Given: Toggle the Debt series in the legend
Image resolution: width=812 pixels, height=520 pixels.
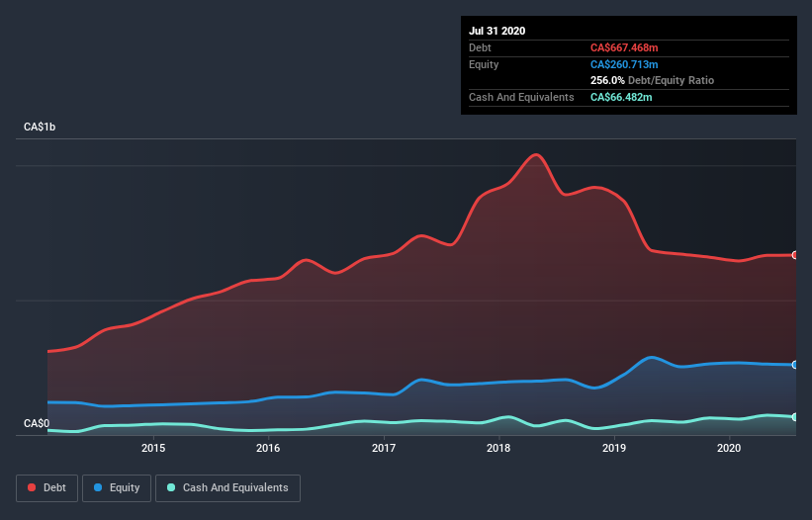Looking at the screenshot, I should coord(46,488).
